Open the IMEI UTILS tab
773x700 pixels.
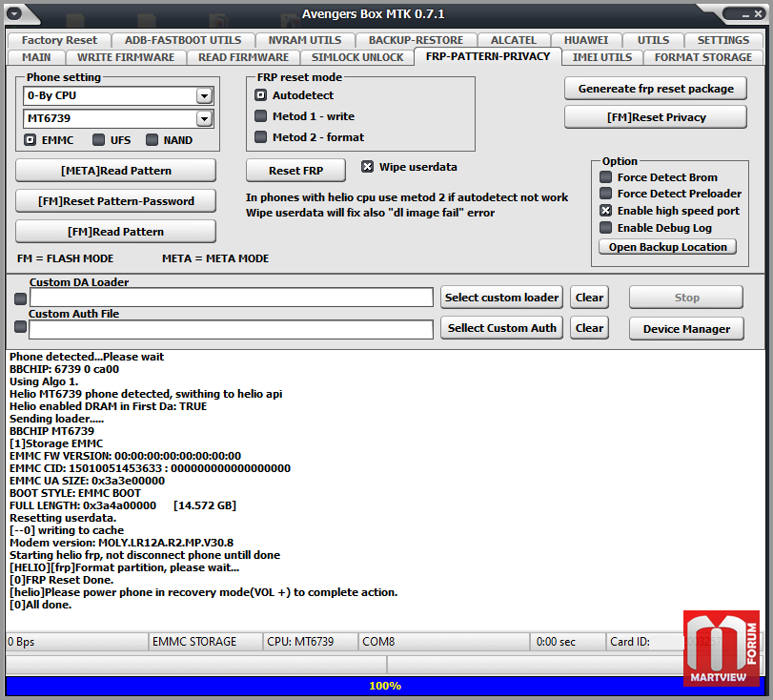pos(602,57)
